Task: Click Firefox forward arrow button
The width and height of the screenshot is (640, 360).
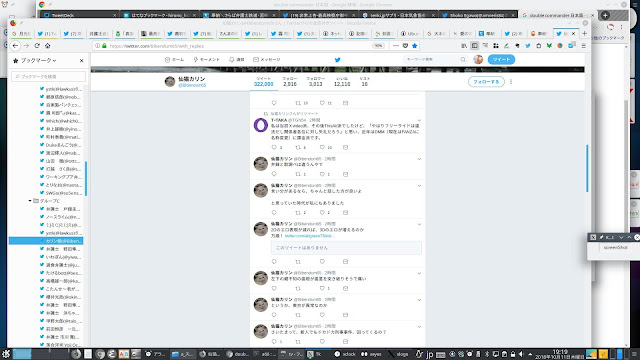Action: pyautogui.click(x=26, y=46)
